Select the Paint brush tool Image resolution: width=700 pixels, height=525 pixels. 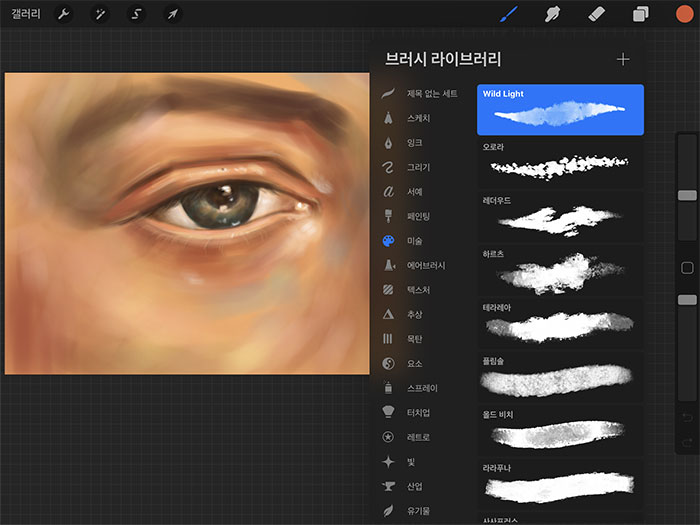pos(509,14)
